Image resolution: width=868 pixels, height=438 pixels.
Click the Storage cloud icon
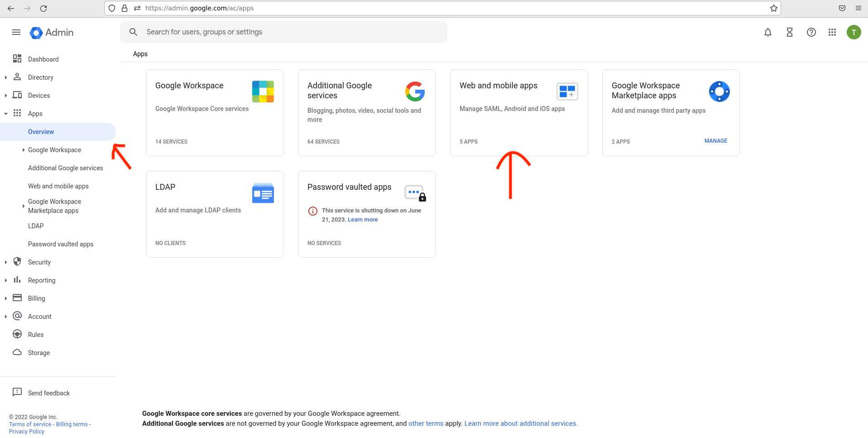click(x=17, y=352)
